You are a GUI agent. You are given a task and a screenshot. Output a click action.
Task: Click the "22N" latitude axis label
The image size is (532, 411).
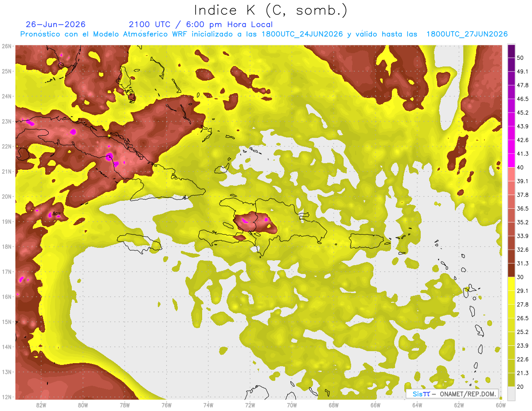click(x=7, y=146)
